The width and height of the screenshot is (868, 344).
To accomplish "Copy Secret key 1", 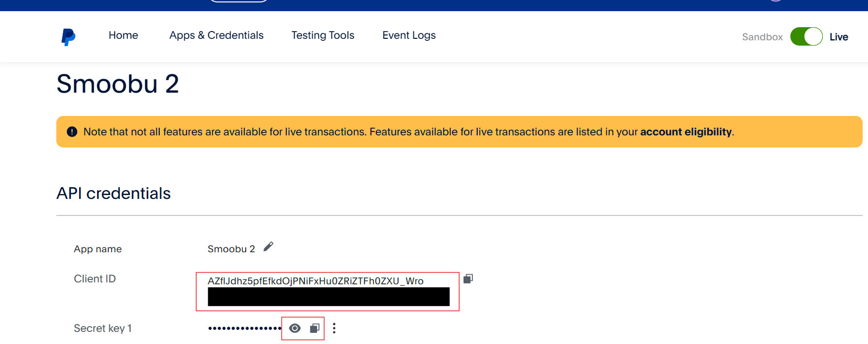I will coord(315,328).
